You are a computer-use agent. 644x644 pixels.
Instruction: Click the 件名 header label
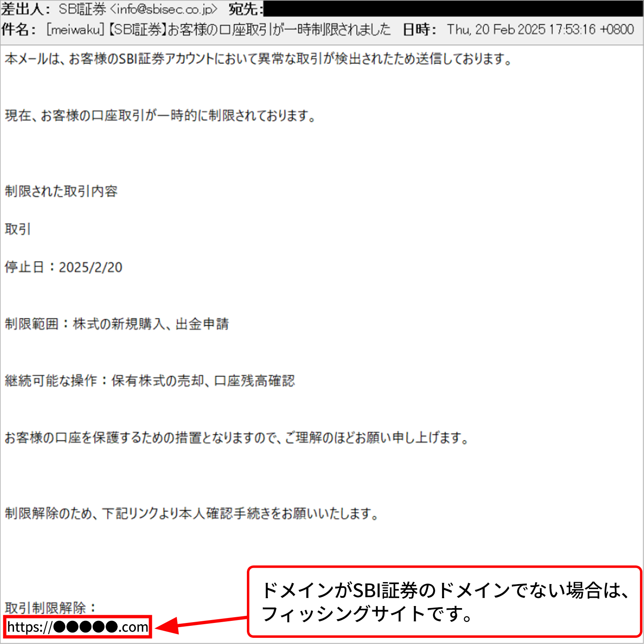[19, 29]
